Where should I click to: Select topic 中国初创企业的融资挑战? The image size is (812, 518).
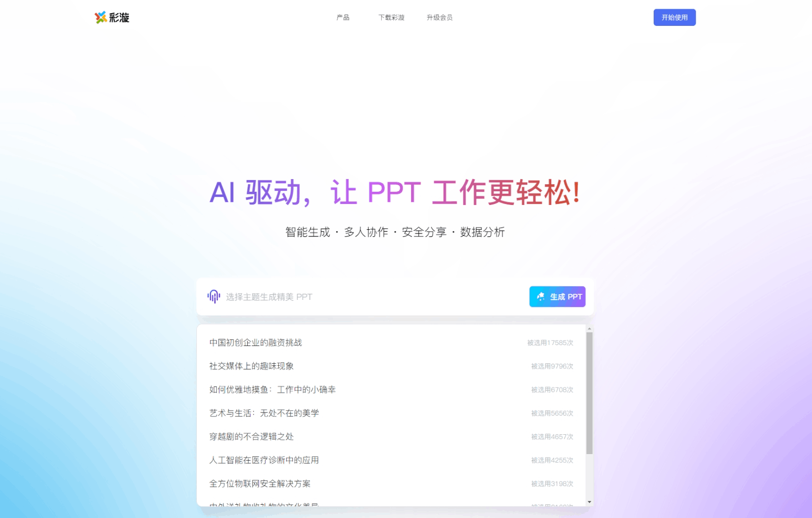(x=256, y=343)
